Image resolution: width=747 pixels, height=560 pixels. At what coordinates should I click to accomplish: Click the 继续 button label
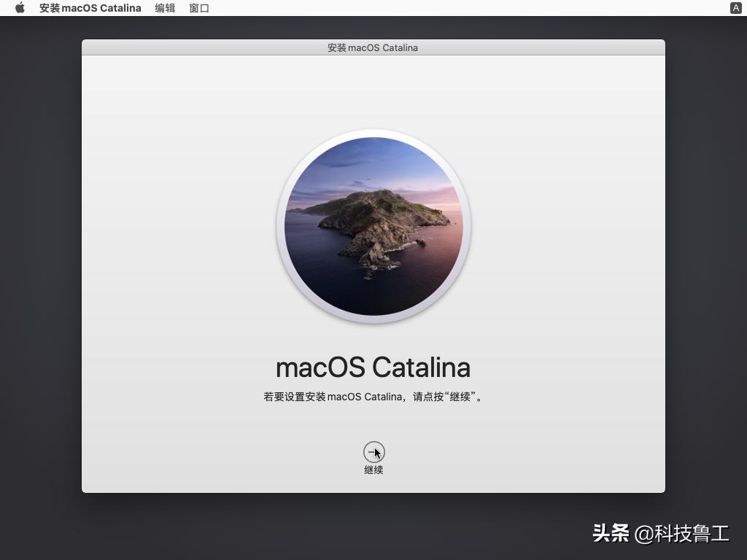[x=373, y=470]
